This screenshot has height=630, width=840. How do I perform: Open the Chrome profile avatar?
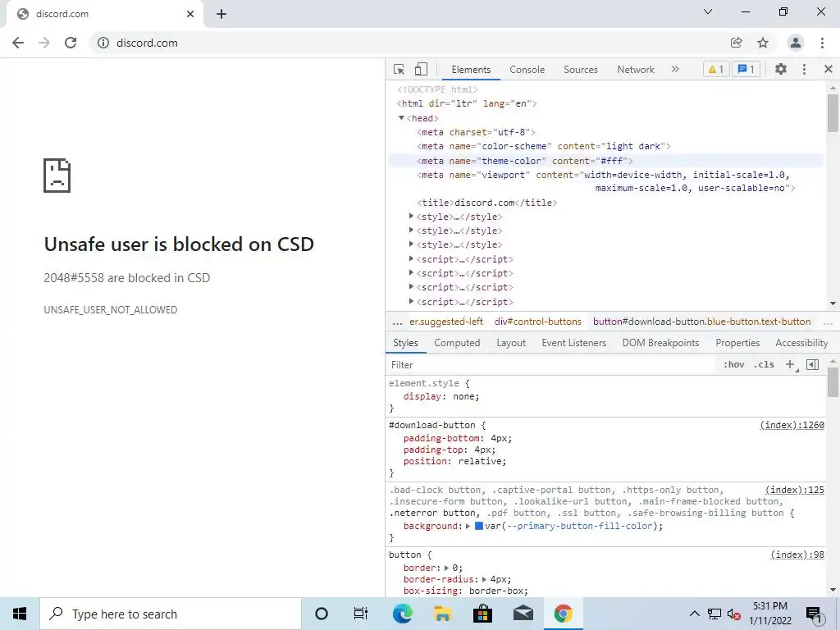coord(796,43)
